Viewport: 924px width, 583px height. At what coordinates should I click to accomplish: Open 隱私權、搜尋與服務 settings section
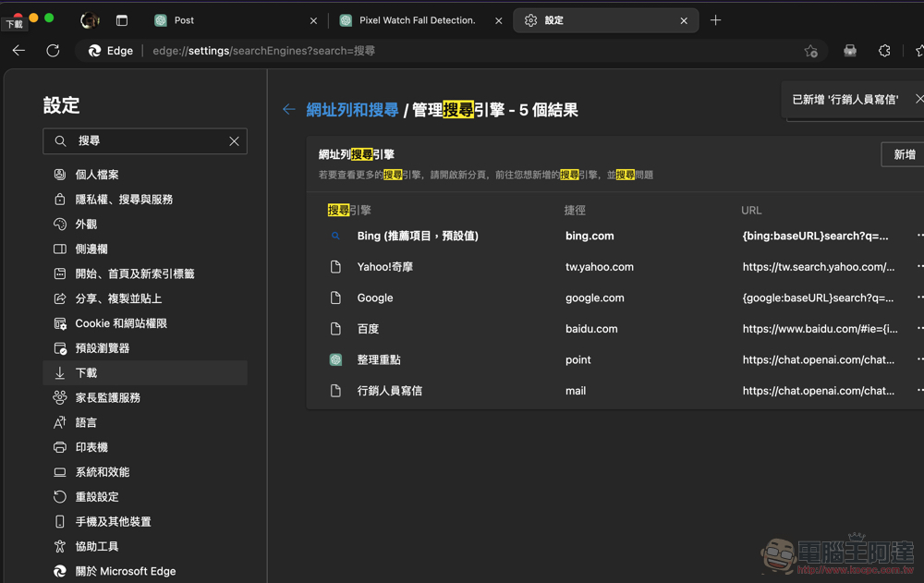point(145,200)
